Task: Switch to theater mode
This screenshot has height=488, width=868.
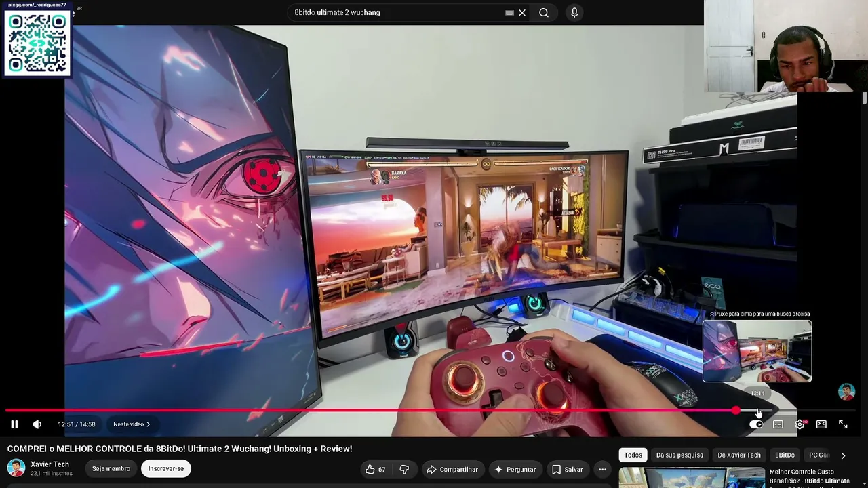Action: [821, 424]
